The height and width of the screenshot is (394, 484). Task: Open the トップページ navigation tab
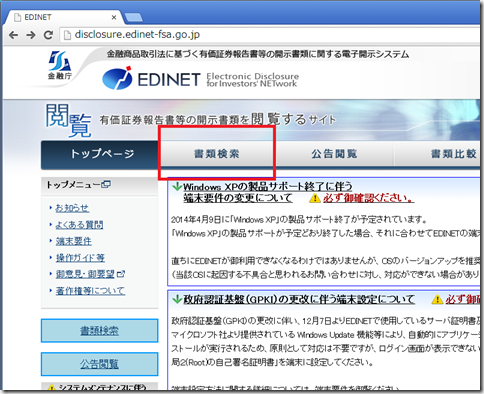click(x=100, y=154)
